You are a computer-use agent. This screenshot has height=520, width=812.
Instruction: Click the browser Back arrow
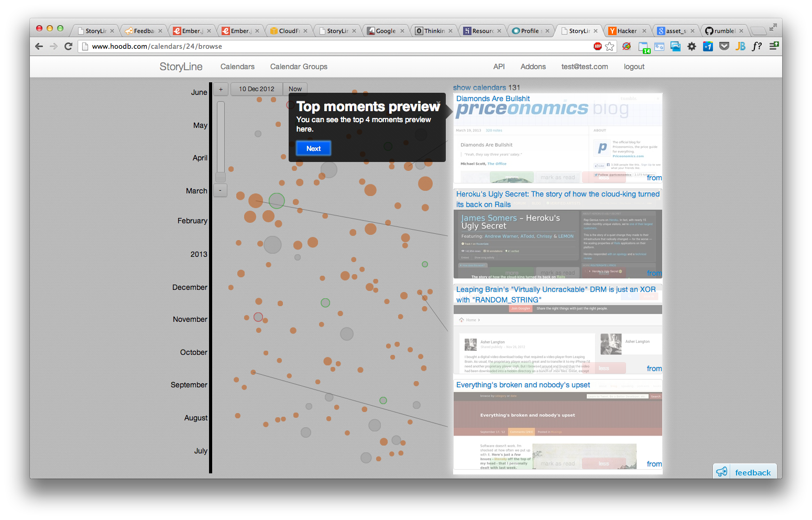click(39, 46)
